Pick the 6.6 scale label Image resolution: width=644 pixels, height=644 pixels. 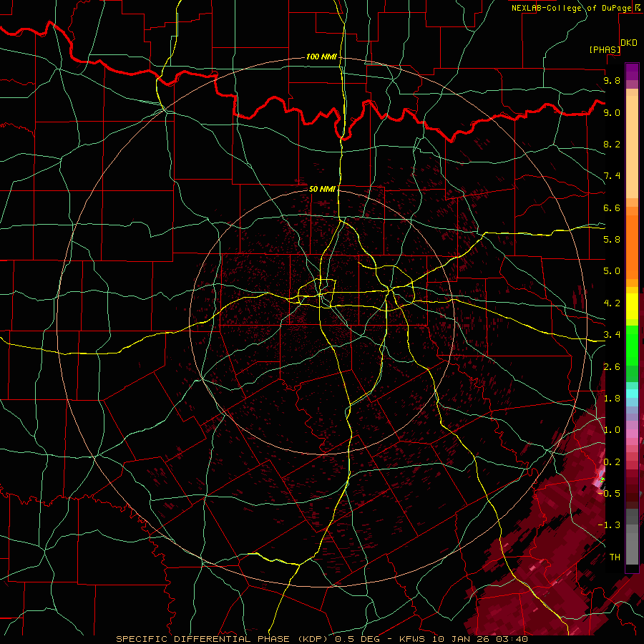point(612,208)
